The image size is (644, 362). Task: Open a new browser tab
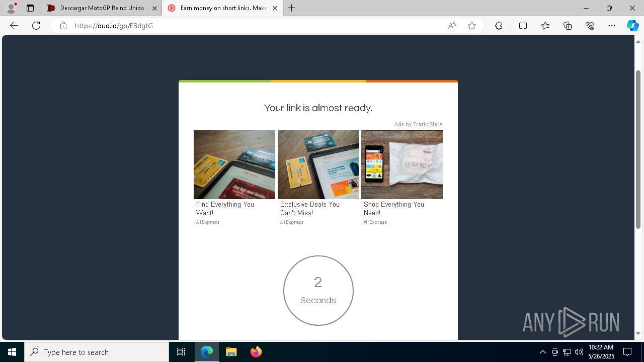(291, 8)
